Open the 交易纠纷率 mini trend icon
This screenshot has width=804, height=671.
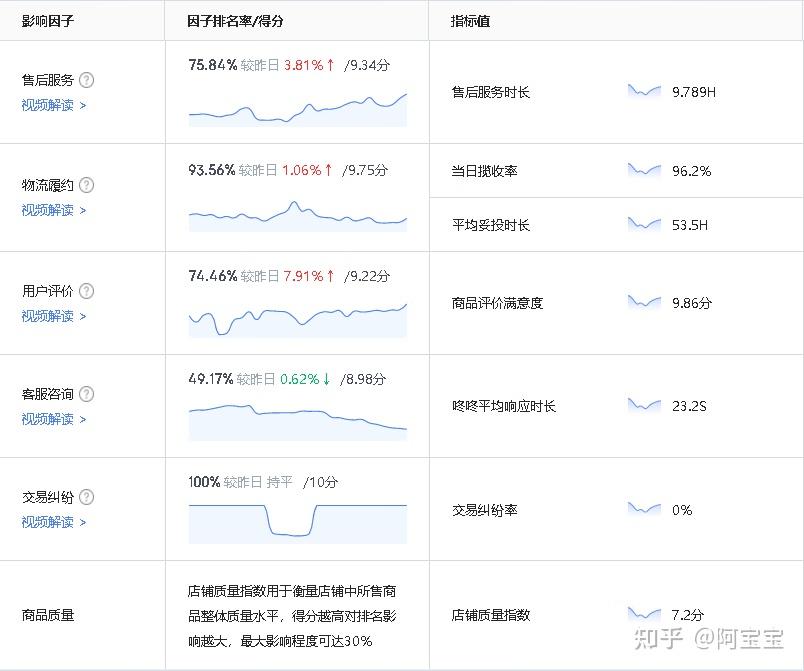[644, 509]
